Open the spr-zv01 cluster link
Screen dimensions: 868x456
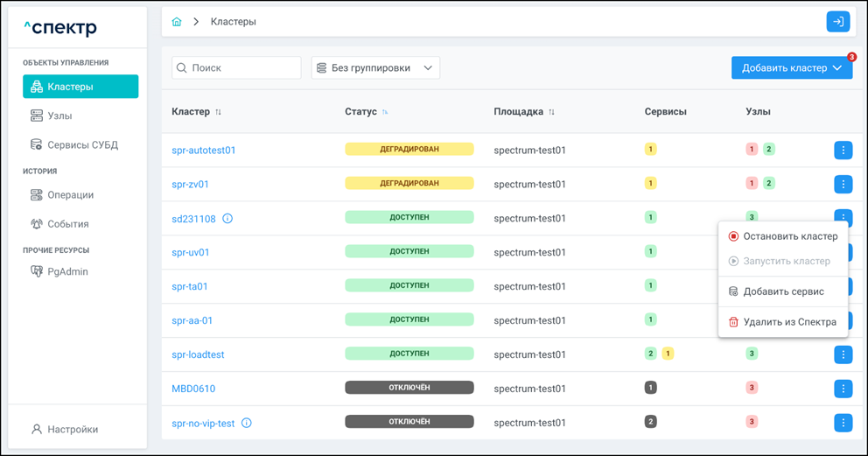tap(190, 185)
